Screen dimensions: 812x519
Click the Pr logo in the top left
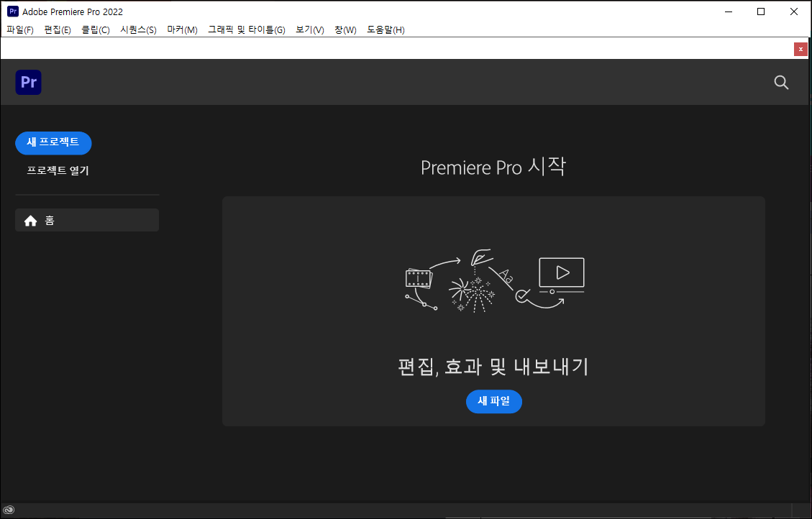click(x=28, y=82)
